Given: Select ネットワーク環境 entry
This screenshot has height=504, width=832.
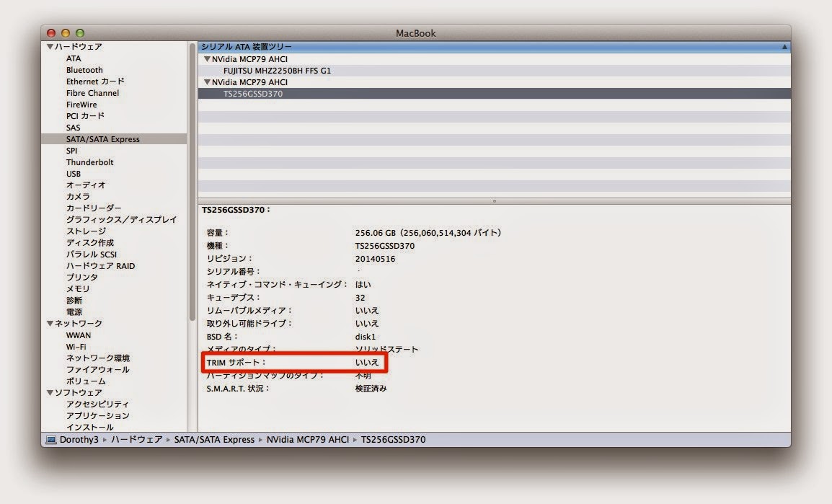Looking at the screenshot, I should click(97, 358).
